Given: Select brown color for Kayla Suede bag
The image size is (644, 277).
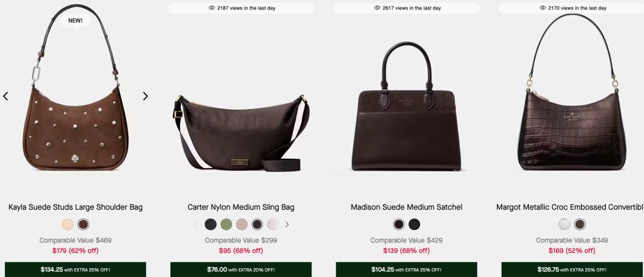Looking at the screenshot, I should coord(84,224).
